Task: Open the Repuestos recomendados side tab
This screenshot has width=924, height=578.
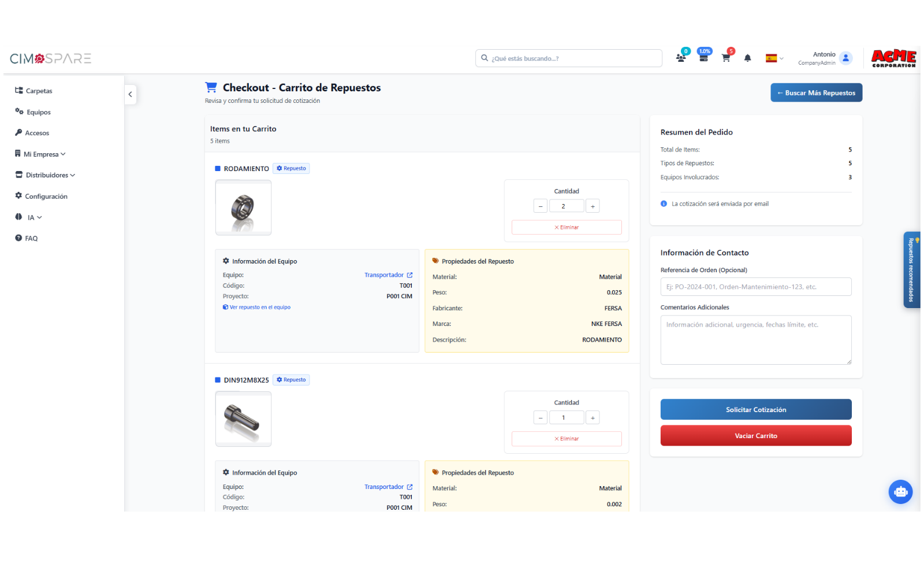Action: click(x=912, y=270)
